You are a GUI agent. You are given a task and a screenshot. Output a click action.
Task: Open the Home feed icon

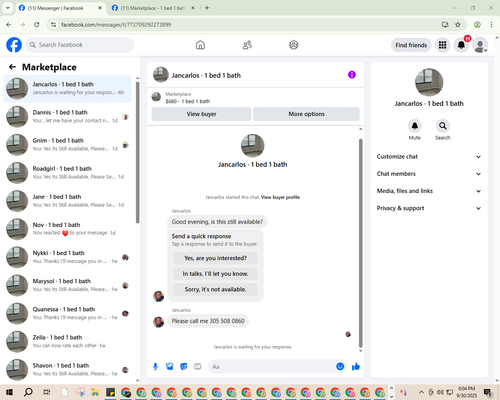coord(200,45)
